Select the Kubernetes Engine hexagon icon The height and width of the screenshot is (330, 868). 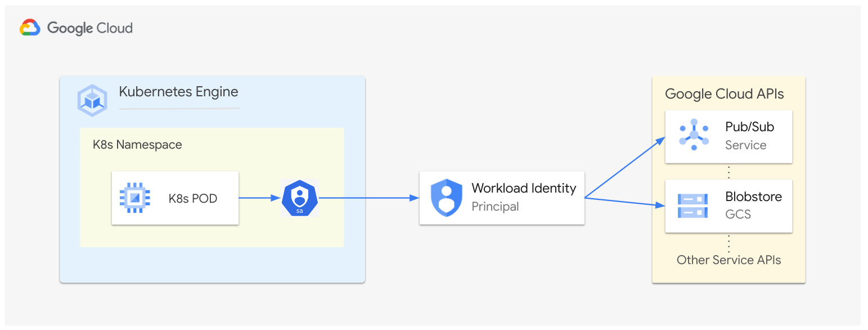point(92,100)
